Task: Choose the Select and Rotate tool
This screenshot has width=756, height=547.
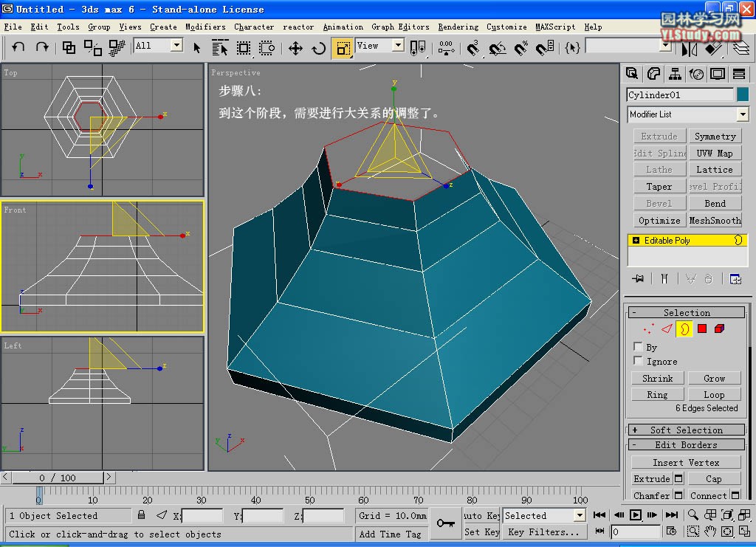Action: [319, 48]
